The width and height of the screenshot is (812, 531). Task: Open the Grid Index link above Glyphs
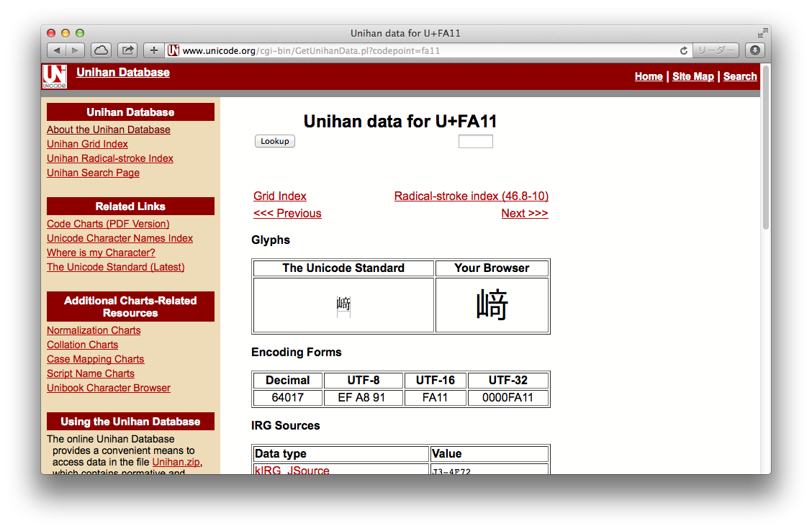coord(279,196)
